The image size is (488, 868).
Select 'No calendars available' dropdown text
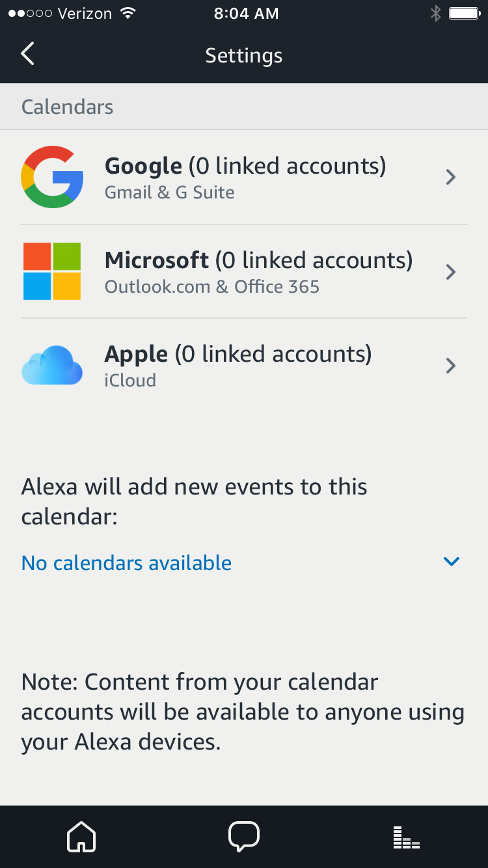pos(126,563)
